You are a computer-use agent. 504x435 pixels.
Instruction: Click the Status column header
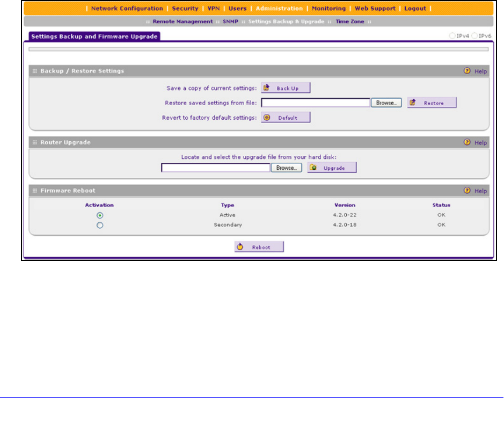(441, 205)
